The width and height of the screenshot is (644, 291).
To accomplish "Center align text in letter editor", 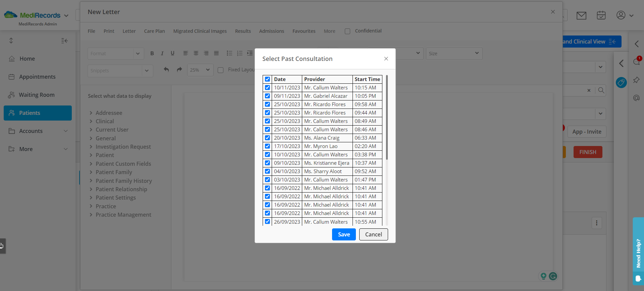I will (x=196, y=53).
